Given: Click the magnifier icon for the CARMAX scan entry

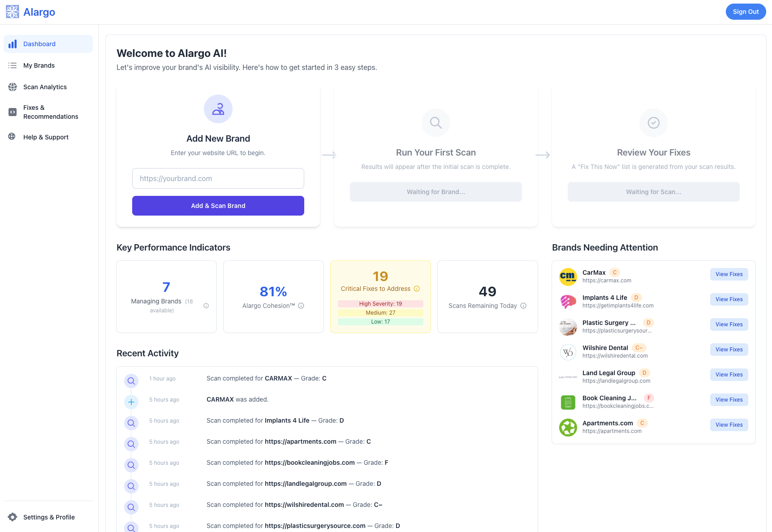Looking at the screenshot, I should tap(131, 381).
